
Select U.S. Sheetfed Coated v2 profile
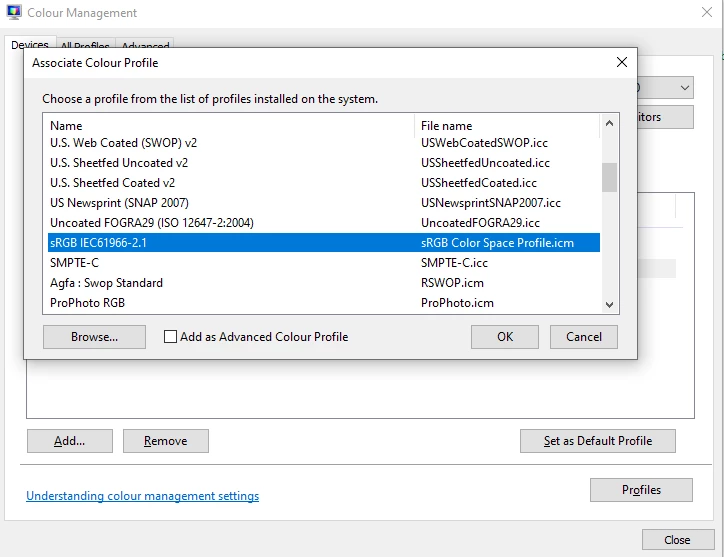[x=113, y=183]
